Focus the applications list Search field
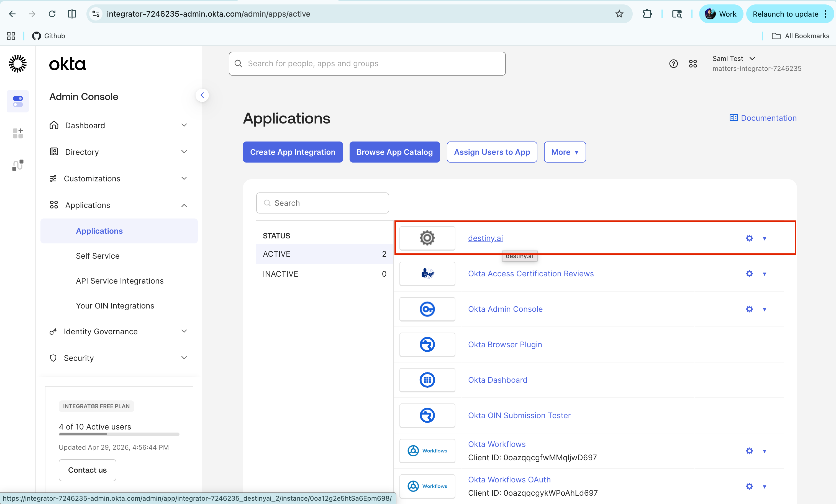The width and height of the screenshot is (836, 504). 323,203
